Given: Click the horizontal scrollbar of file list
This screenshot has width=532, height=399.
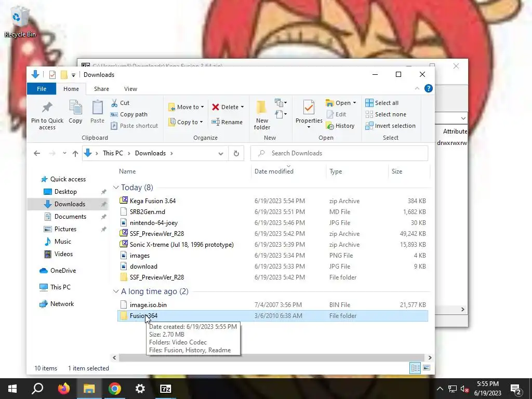Looking at the screenshot, I should pos(271,357).
